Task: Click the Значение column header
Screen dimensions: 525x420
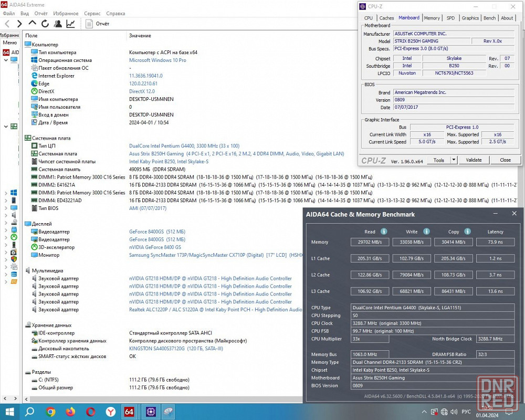Action: (x=140, y=36)
